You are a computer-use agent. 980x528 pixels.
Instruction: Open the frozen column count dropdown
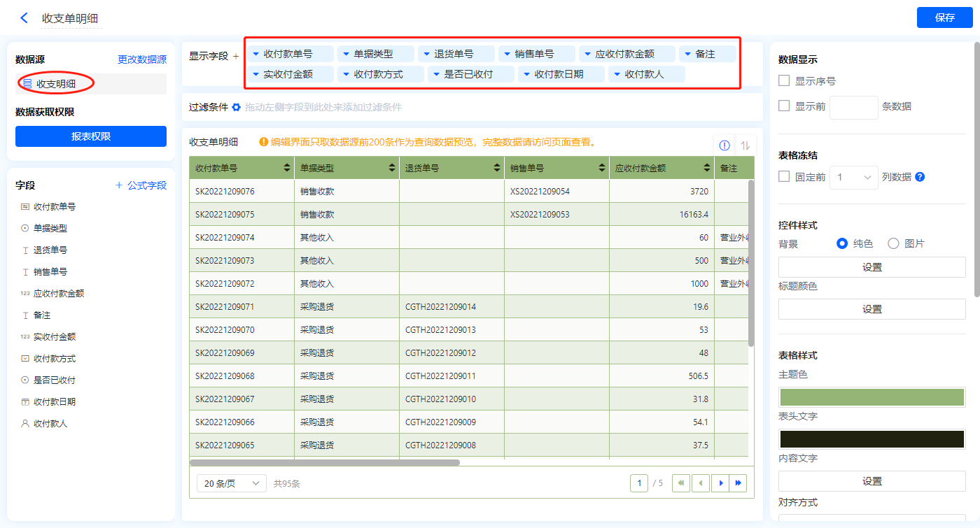point(854,177)
